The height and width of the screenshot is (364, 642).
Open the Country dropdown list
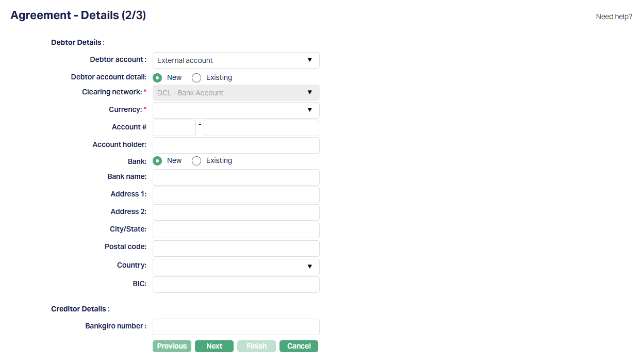[x=236, y=267]
